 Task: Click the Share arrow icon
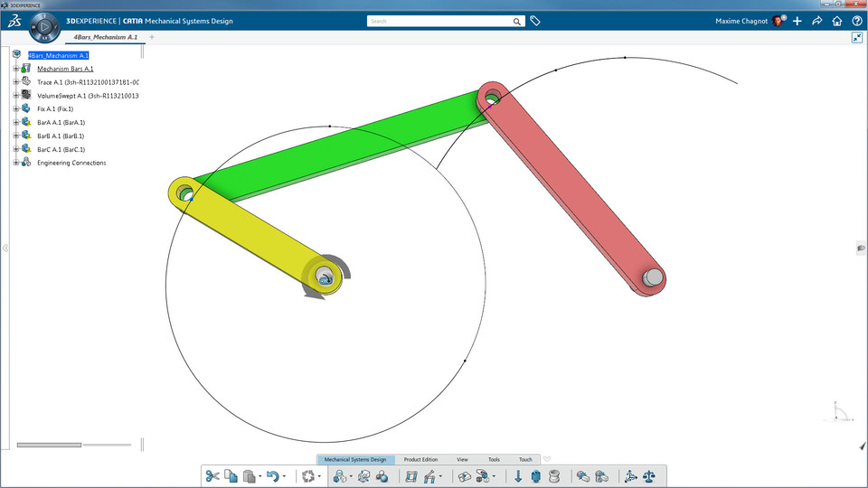817,21
